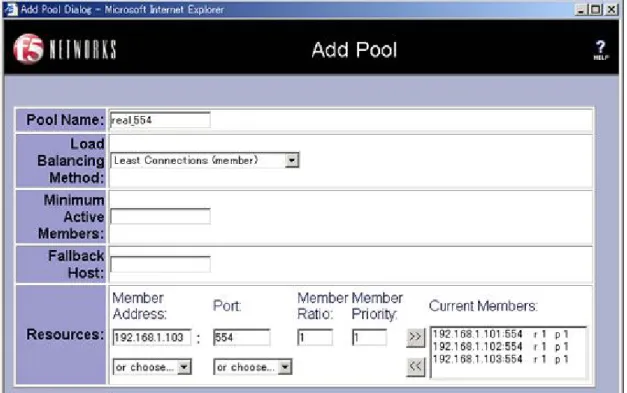627x393 pixels.
Task: Close the Add Pool Dialog window
Action: [x=612, y=10]
